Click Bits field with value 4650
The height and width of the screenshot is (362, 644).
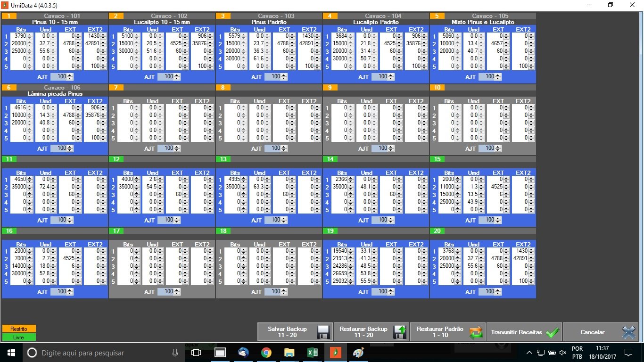point(22,179)
